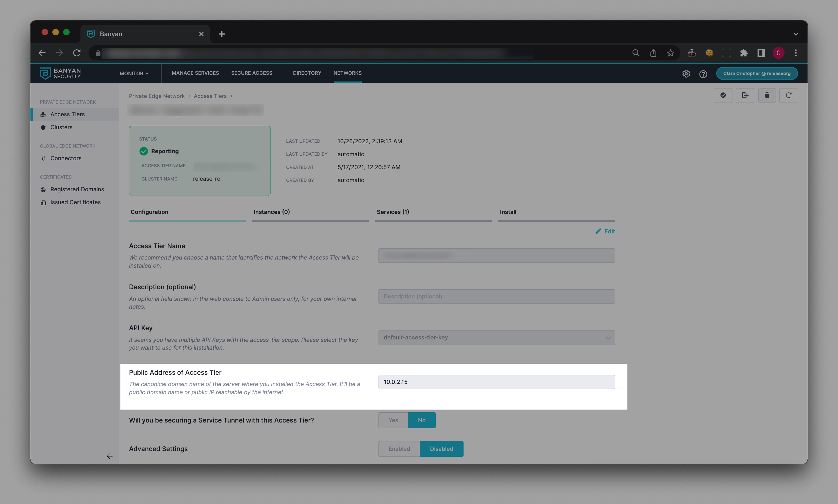Refresh the access tier via the reload icon
Screen dimensions: 838x504
(x=788, y=96)
